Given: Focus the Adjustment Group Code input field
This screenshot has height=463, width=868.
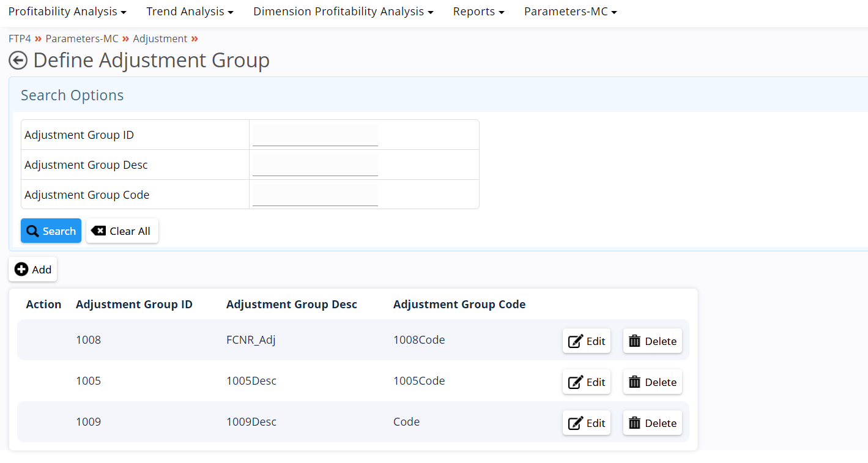Looking at the screenshot, I should [315, 195].
